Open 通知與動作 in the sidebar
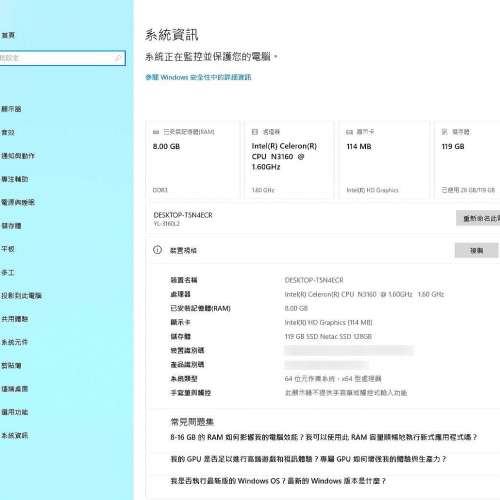500x500 pixels. (x=18, y=156)
